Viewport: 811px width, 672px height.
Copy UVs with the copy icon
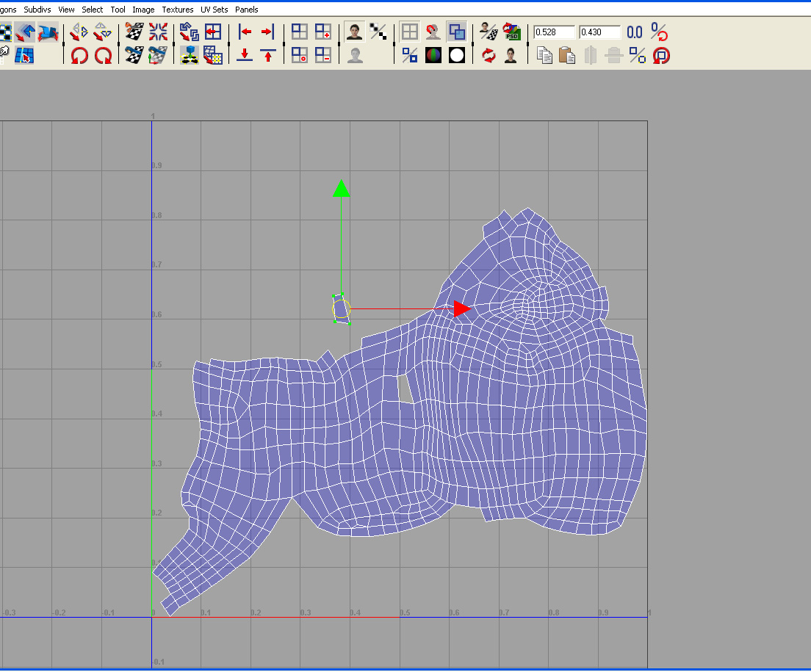pos(544,56)
